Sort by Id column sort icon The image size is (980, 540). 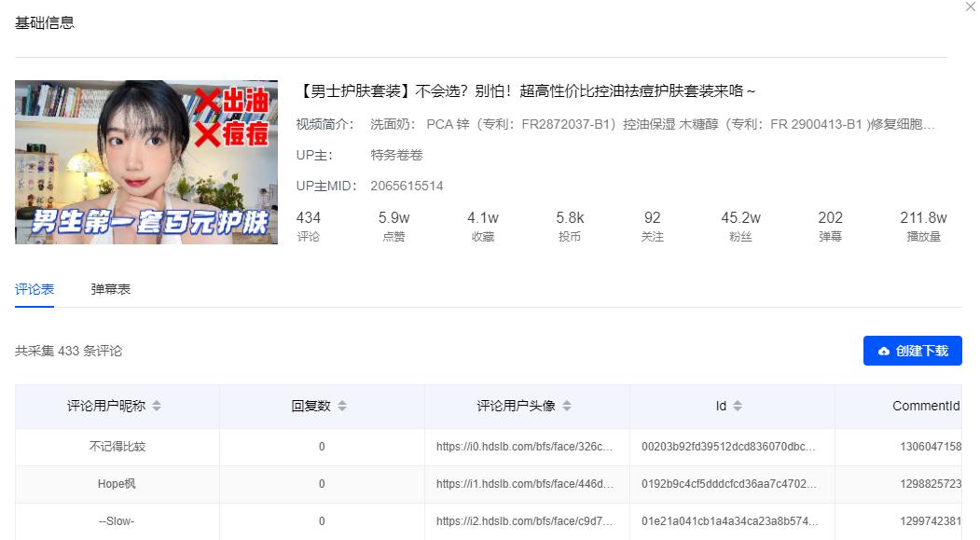click(x=738, y=407)
